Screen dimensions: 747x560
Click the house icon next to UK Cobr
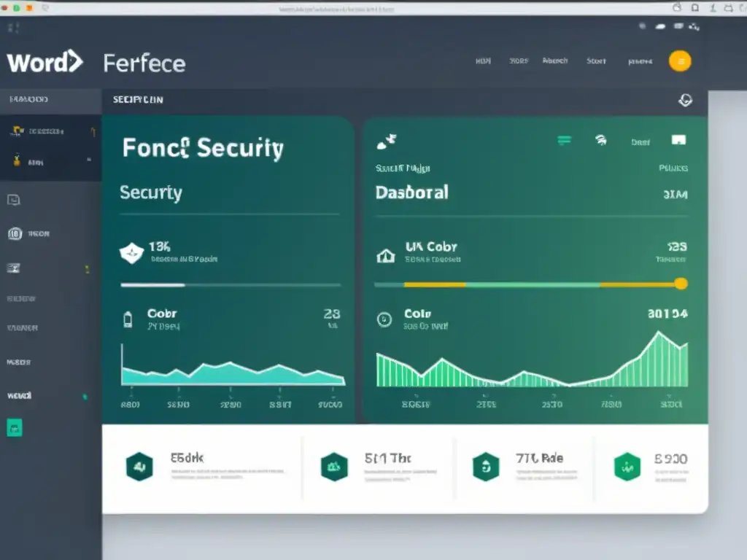385,254
